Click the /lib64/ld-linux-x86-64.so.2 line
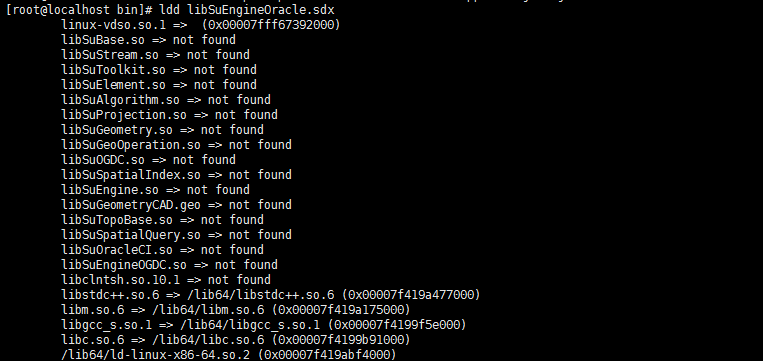This screenshot has width=763, height=361. pos(229,355)
